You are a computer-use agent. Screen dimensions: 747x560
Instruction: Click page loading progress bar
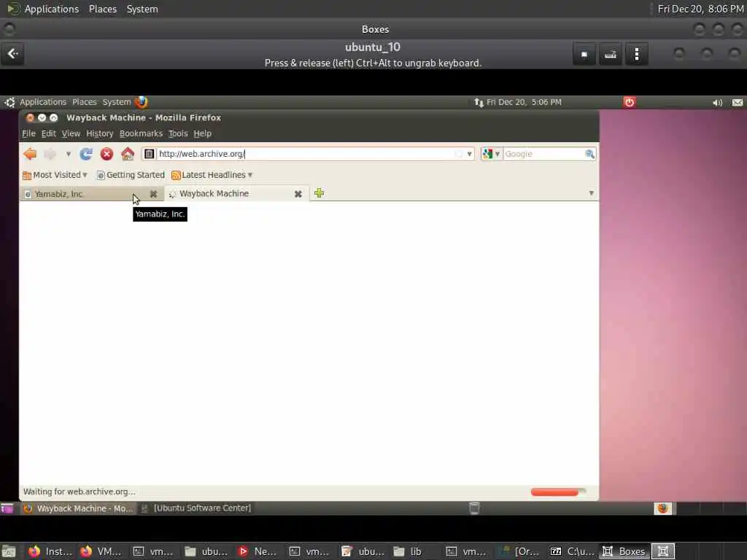558,492
